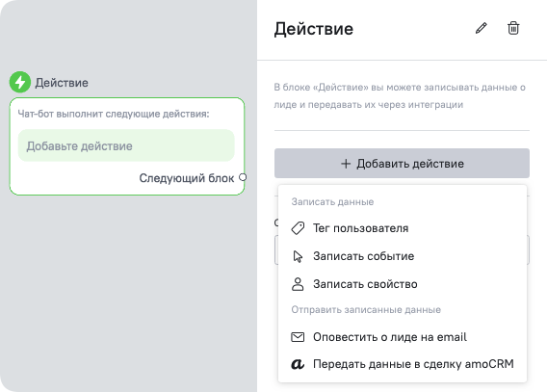Select the Действие block title on canvas
Screen dimensions: 547x392
(62, 83)
